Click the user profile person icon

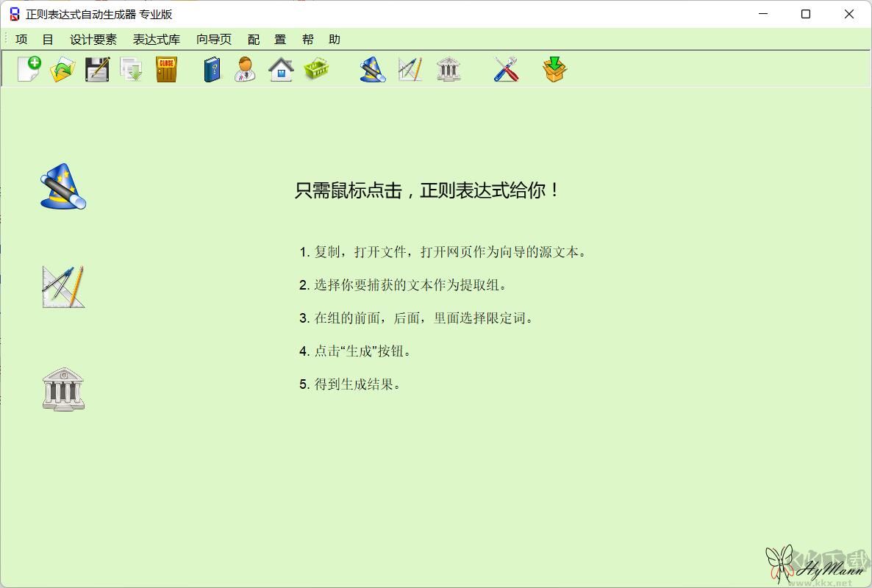coord(244,68)
